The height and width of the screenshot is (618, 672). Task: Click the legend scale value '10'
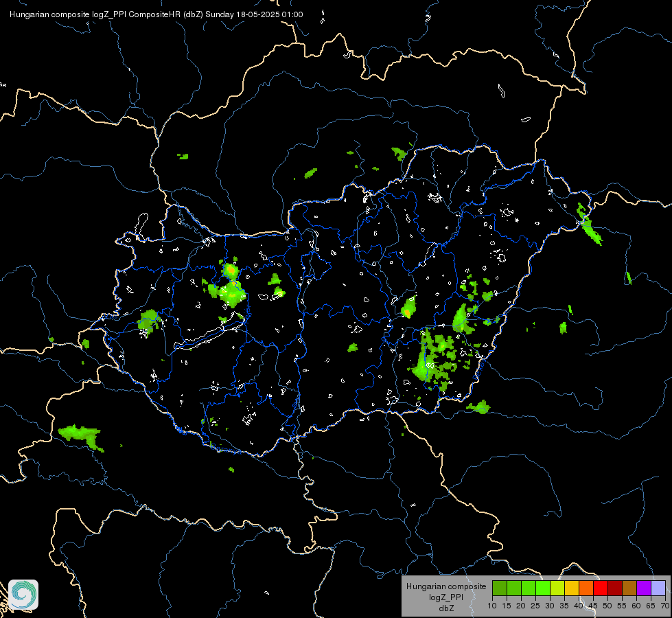point(492,606)
